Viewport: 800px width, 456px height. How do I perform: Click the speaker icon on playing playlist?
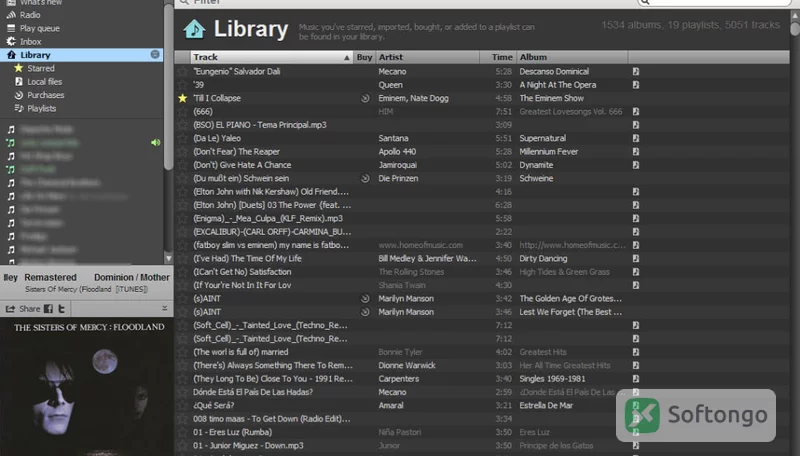(156, 143)
